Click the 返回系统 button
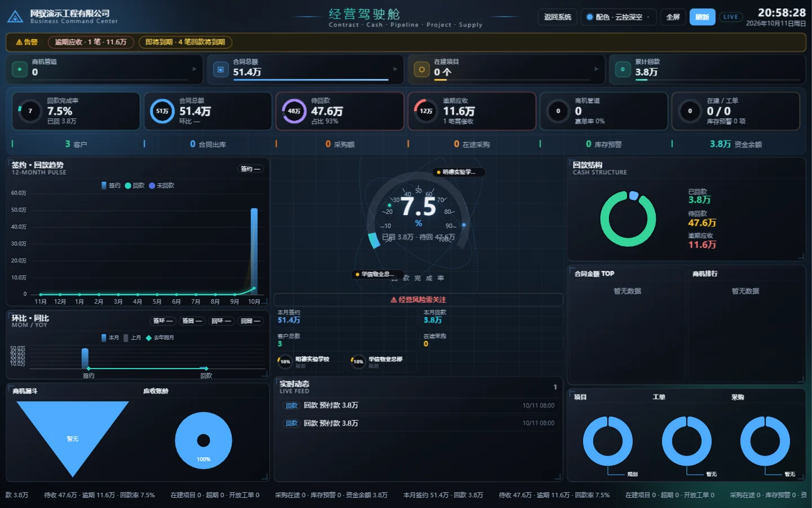Image resolution: width=812 pixels, height=508 pixels. point(557,17)
